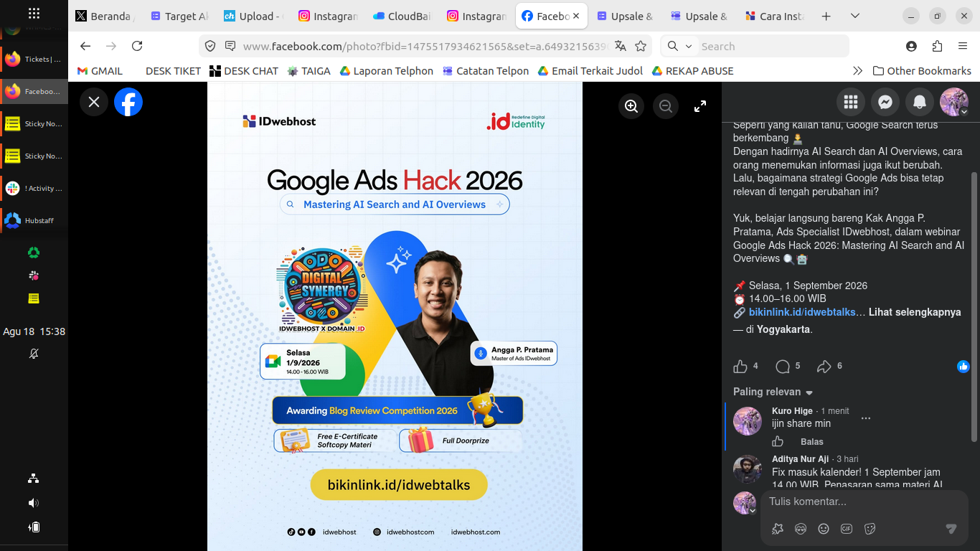Screen dimensions: 980x551
Task: Open Aditya Nur Aji's profile name
Action: [800, 459]
